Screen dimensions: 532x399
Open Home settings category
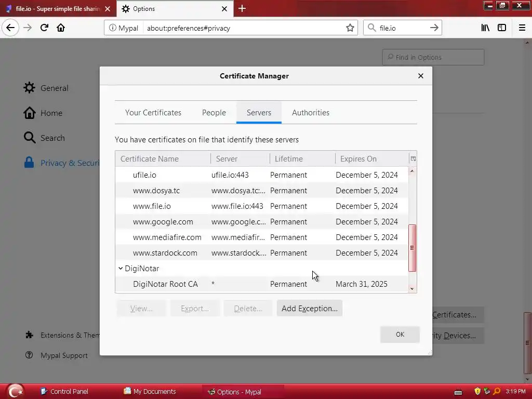(x=43, y=113)
